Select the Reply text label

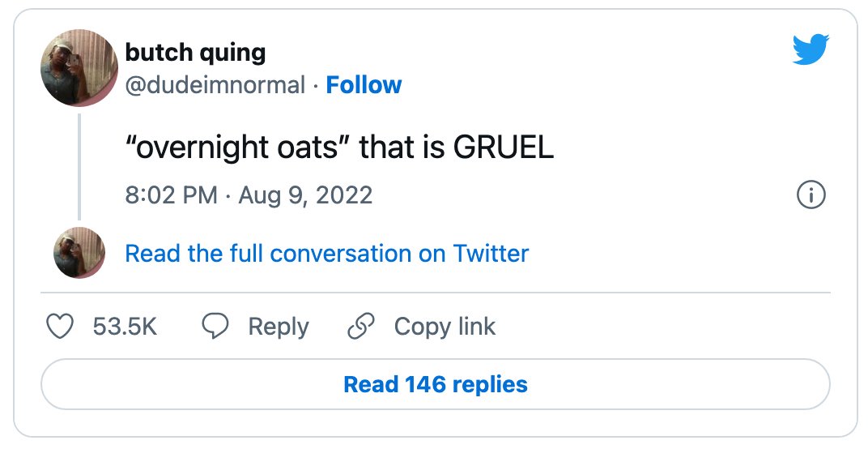279,327
